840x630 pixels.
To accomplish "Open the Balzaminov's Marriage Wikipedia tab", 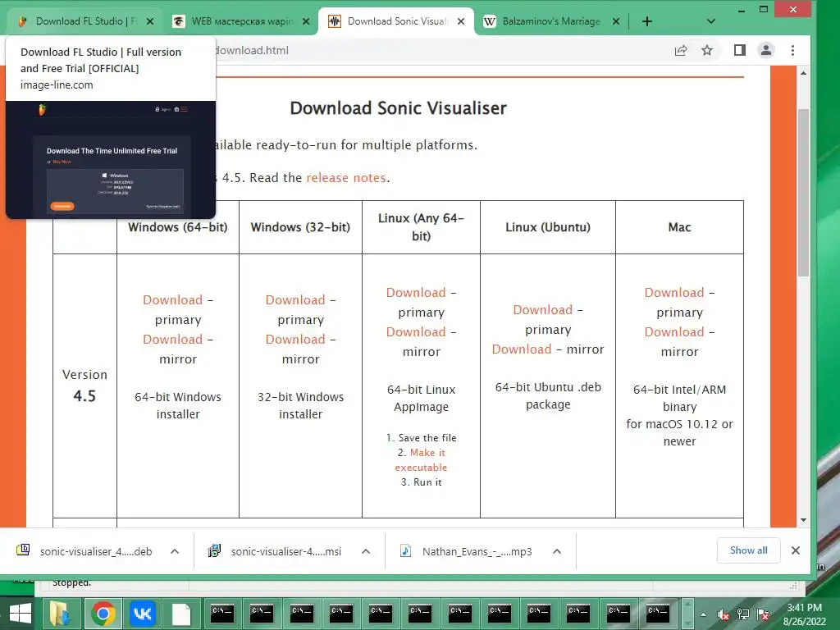I will point(550,21).
